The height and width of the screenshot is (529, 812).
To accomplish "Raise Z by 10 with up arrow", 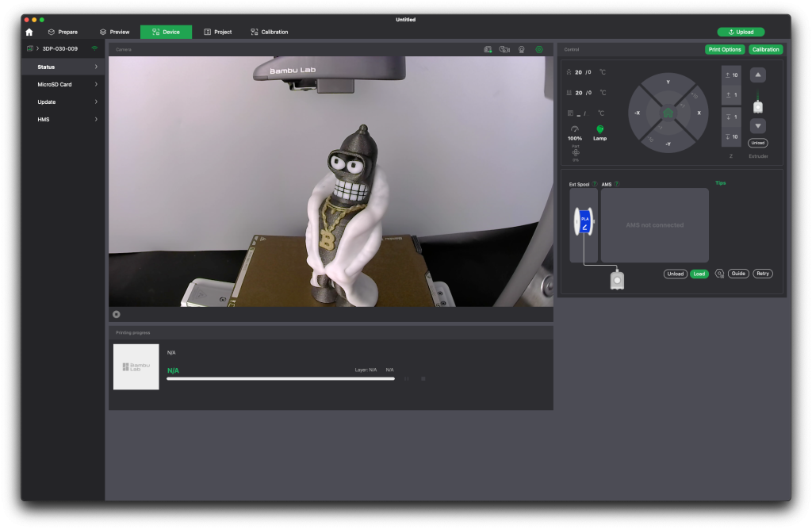I will tap(731, 75).
